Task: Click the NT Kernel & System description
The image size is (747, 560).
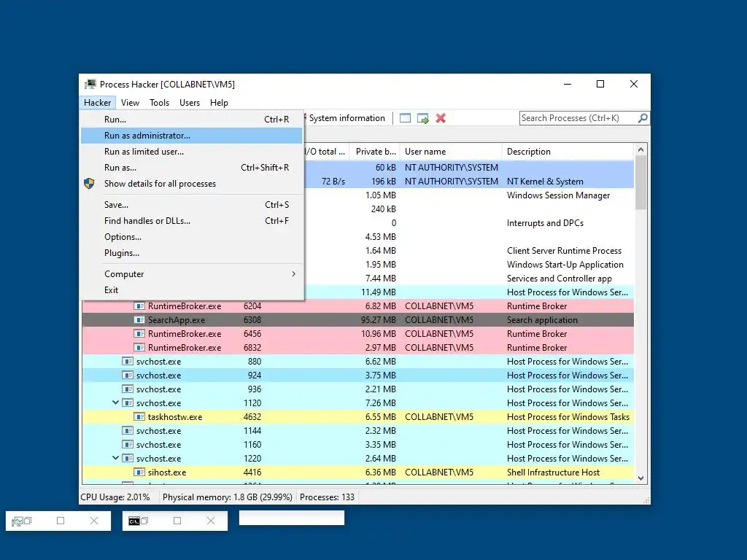Action: click(545, 182)
